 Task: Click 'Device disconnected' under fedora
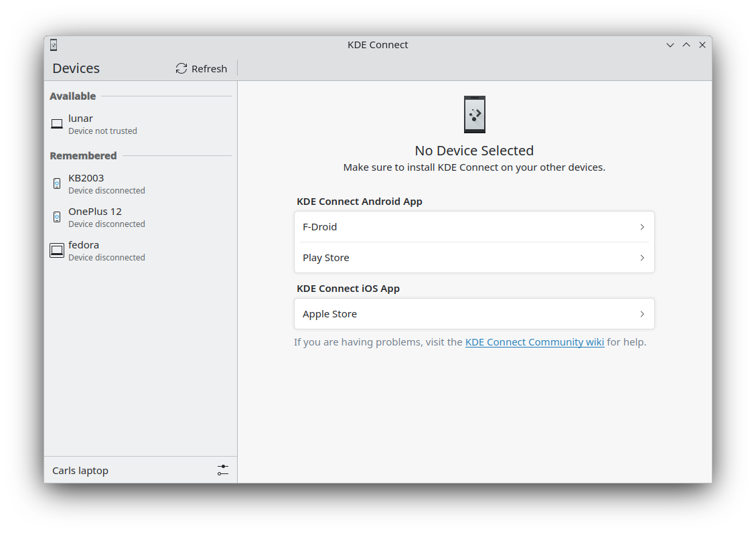click(106, 257)
